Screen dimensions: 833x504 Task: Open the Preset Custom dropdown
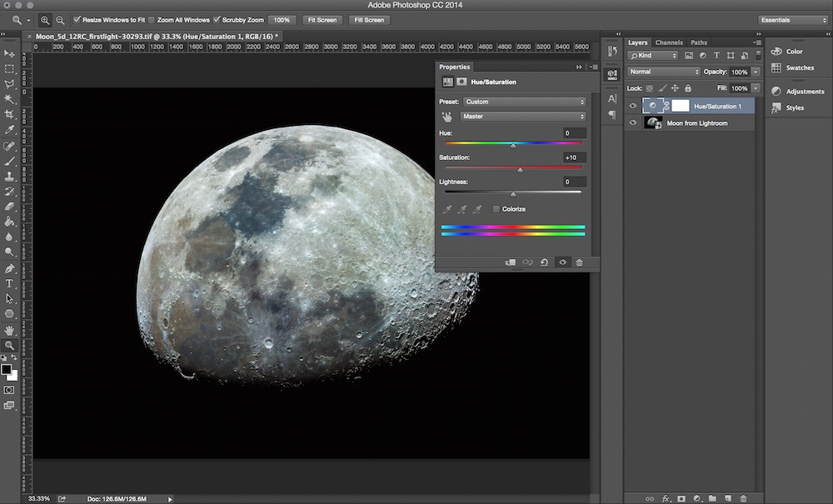(x=525, y=102)
